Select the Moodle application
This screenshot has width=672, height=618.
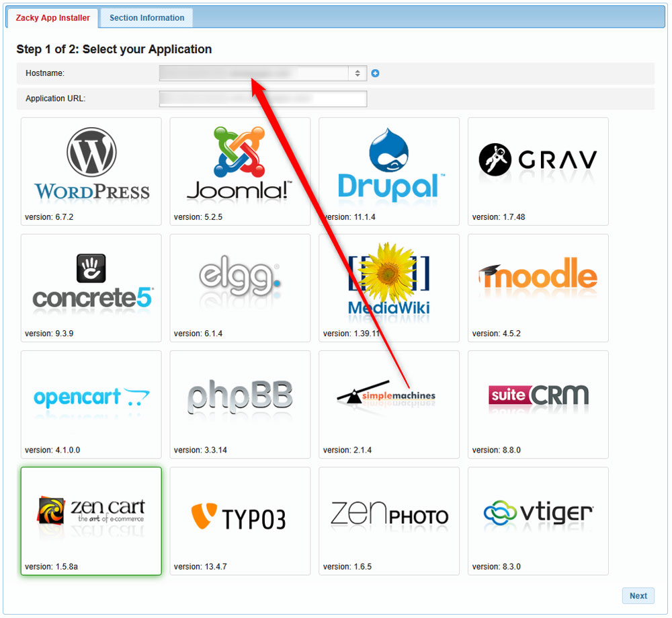pos(538,286)
